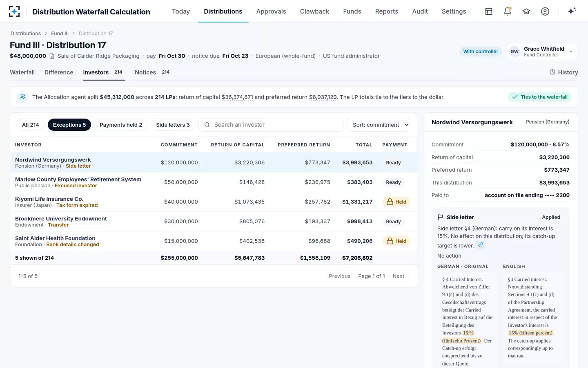Screen dimensions: 588x368
Task: Open the Sort: commitment dropdown
Action: pyautogui.click(x=379, y=125)
